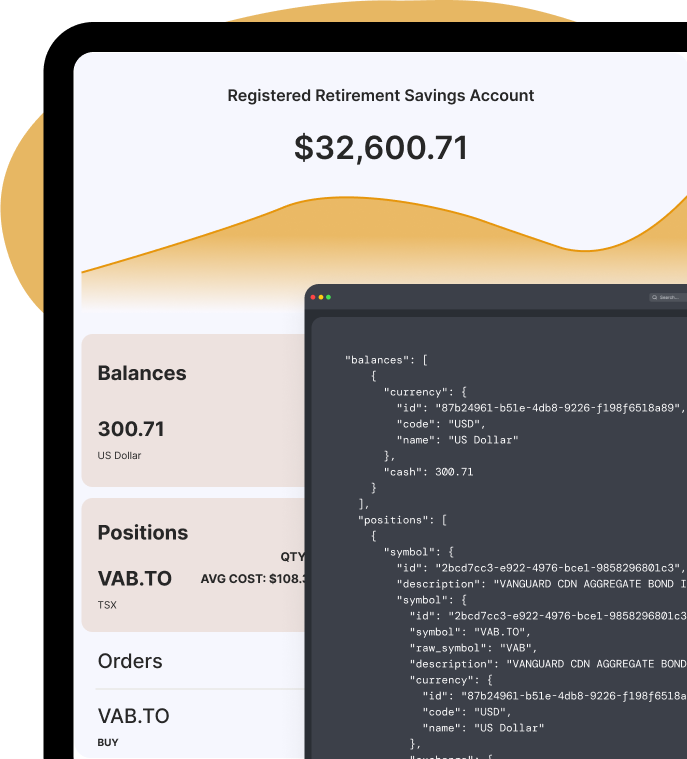Click the red close dot of code window
Viewport: 687px width, 759px height.
[x=313, y=297]
